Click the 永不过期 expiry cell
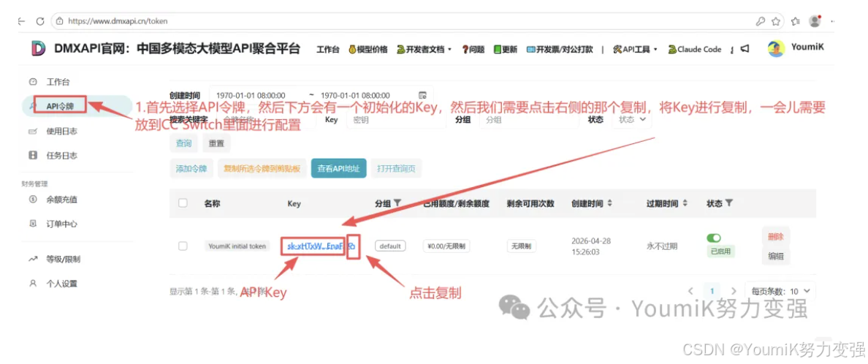Image resolution: width=868 pixels, height=364 pixels. 661,246
